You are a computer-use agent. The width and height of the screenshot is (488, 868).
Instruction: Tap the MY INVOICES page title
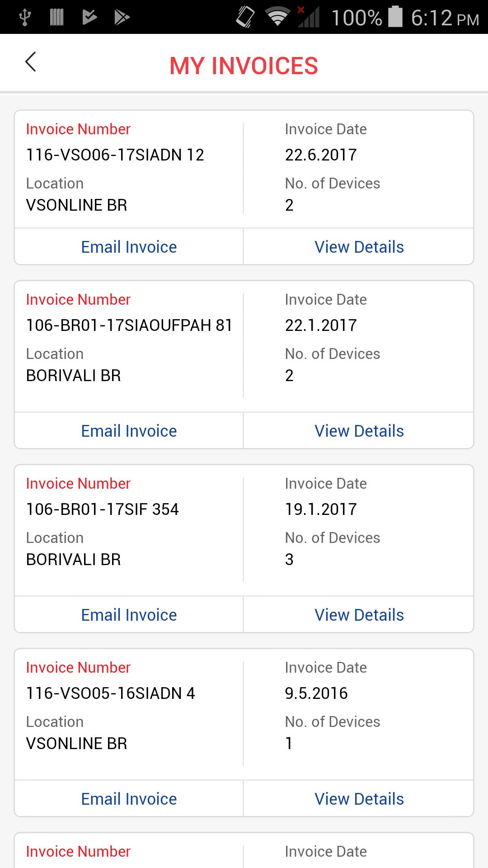point(244,66)
